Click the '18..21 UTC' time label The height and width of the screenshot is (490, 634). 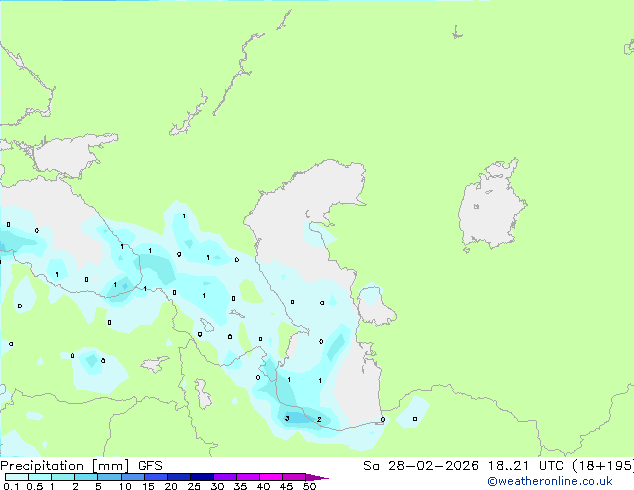526,466
